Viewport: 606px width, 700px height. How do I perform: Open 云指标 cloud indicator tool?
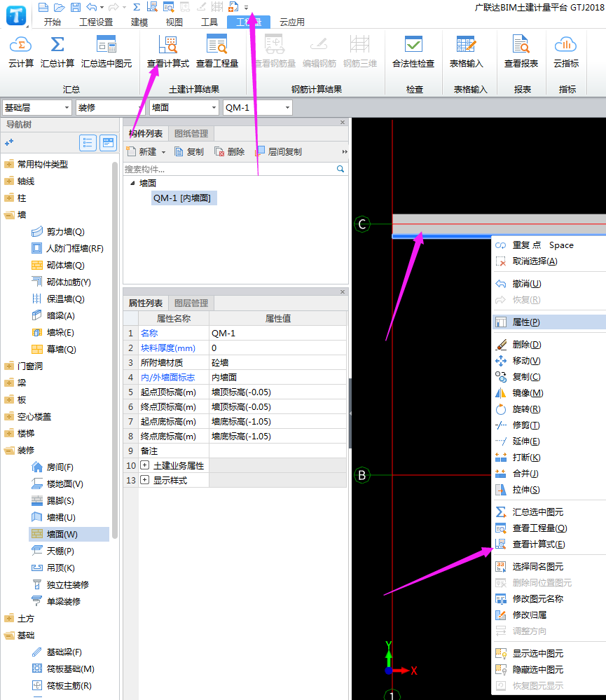pyautogui.click(x=566, y=52)
